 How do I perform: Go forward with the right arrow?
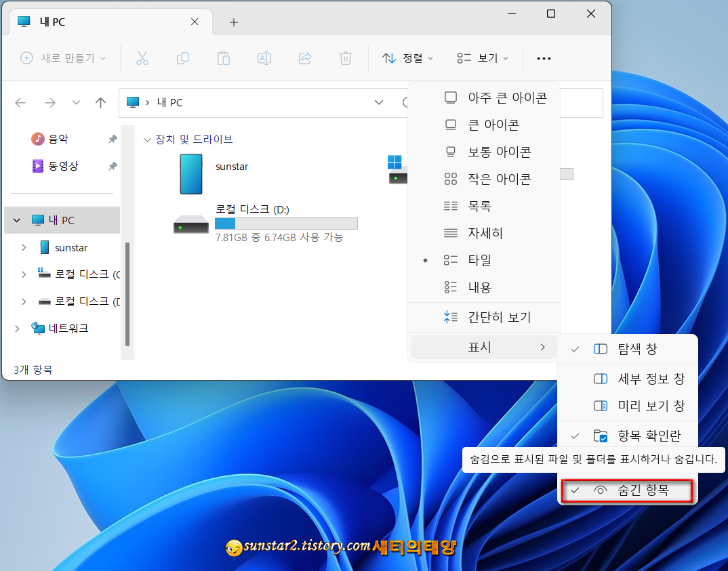50,102
